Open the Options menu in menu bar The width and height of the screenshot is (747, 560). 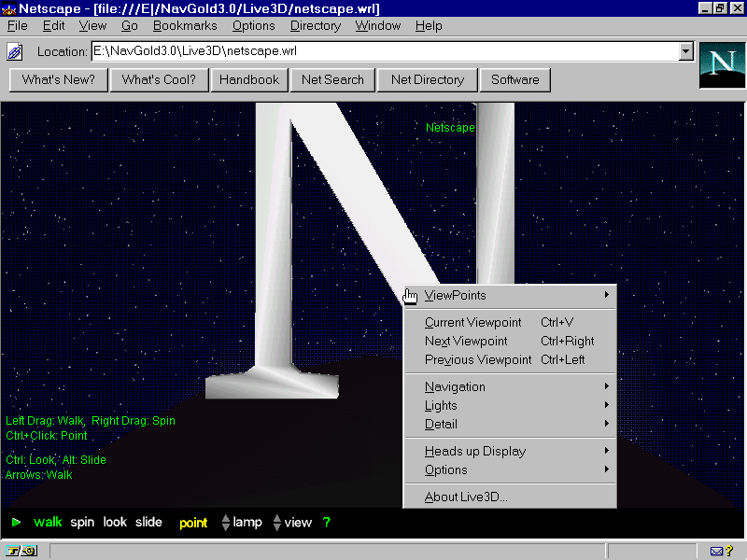point(253,26)
